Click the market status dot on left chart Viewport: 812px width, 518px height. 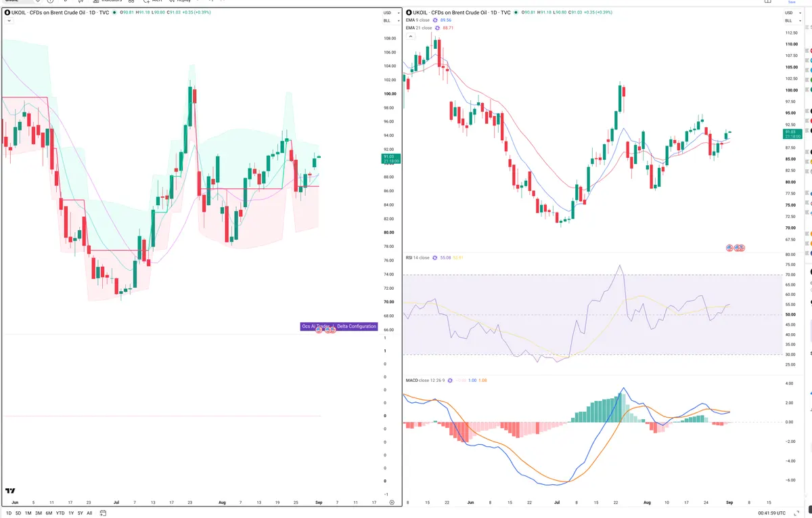114,12
